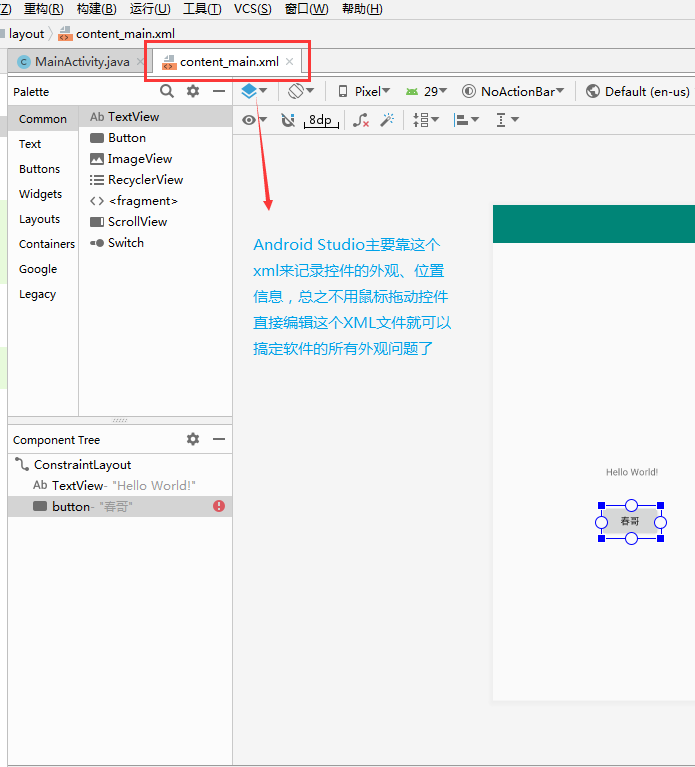Screen dimensions: 695x767
Task: Close the MainActivity.java tab
Action: pyautogui.click(x=140, y=62)
